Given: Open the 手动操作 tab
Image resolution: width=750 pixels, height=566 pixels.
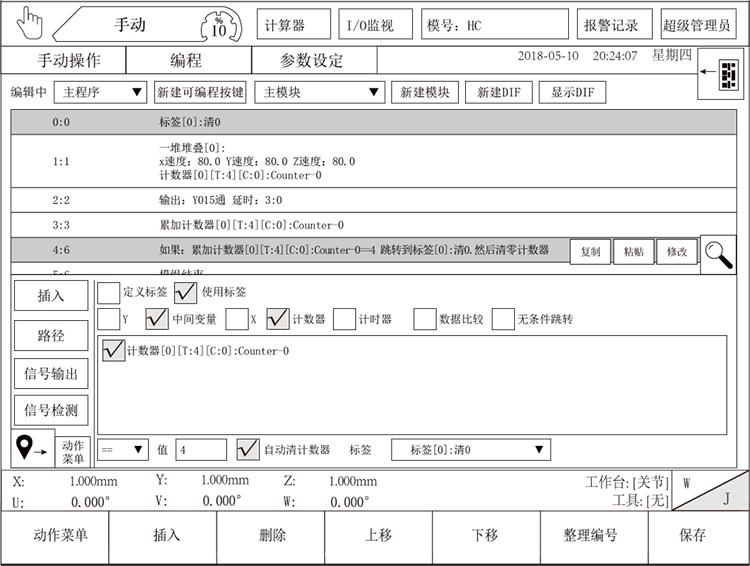Looking at the screenshot, I should click(68, 60).
